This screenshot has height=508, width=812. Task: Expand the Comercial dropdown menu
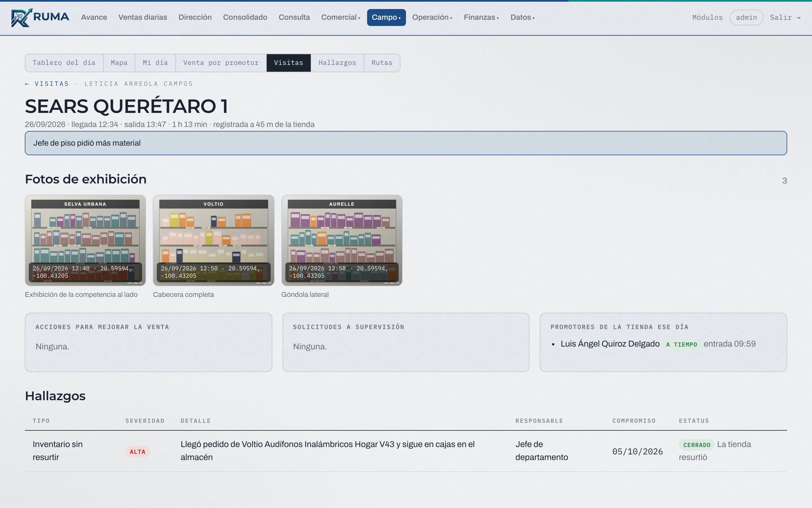click(341, 17)
